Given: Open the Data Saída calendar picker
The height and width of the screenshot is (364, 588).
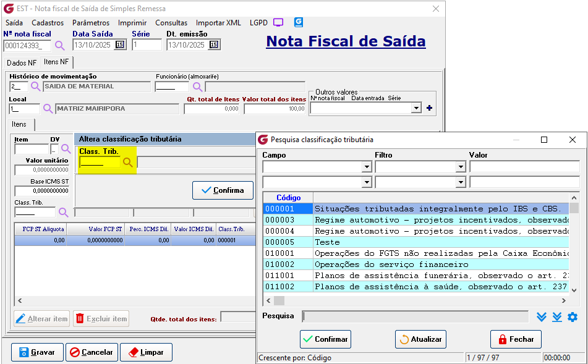Looking at the screenshot, I should 120,44.
